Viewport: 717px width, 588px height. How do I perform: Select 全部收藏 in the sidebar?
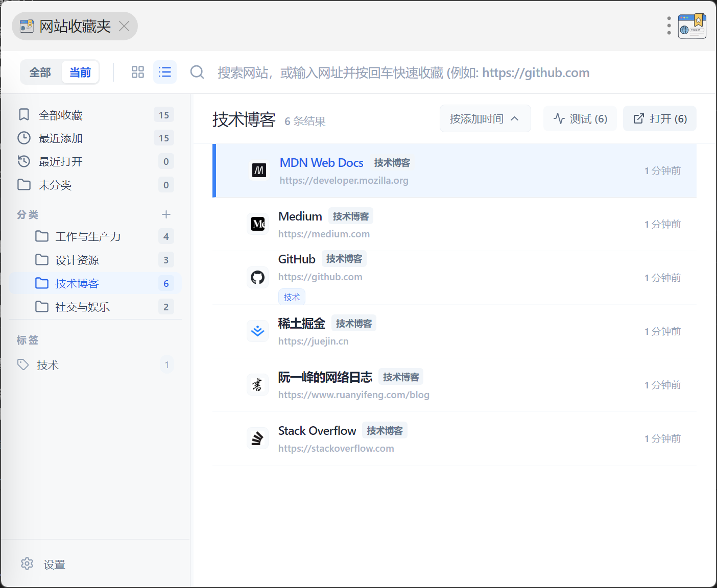pyautogui.click(x=61, y=115)
